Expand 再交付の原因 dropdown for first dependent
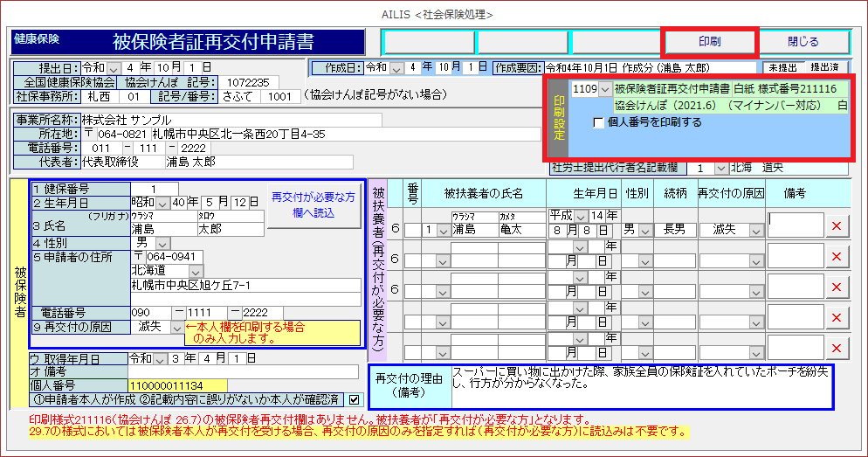868x457 pixels. (754, 230)
